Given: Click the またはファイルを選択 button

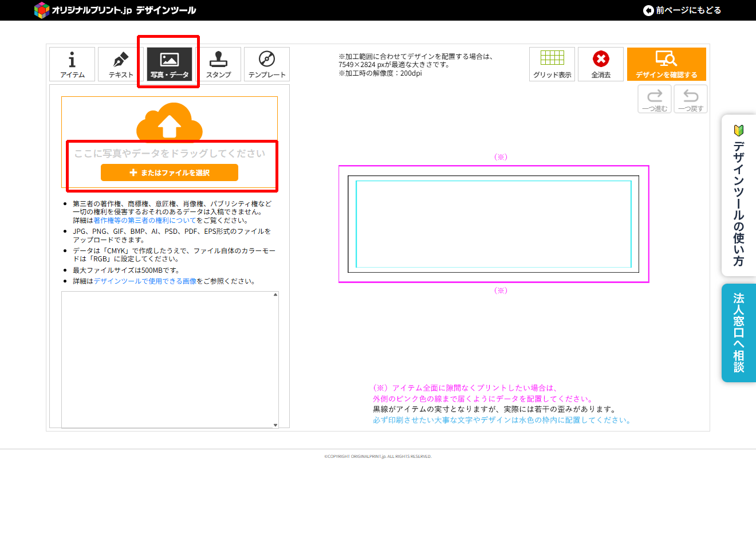Looking at the screenshot, I should 170,172.
